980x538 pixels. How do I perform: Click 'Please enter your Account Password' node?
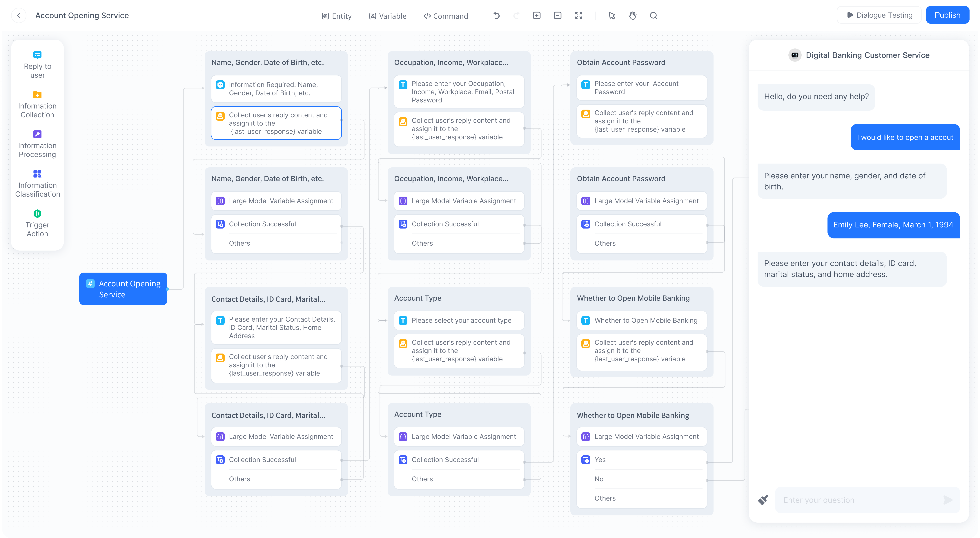pos(642,88)
